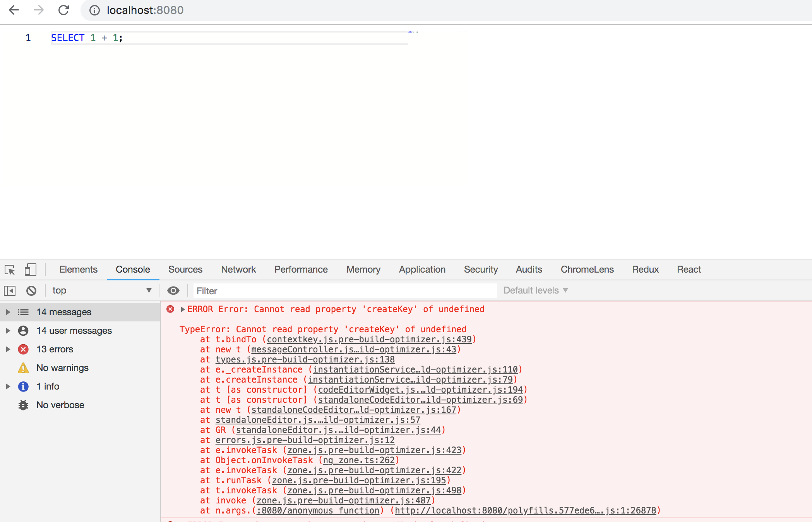Open the Security tab
This screenshot has width=812, height=522.
pyautogui.click(x=481, y=270)
